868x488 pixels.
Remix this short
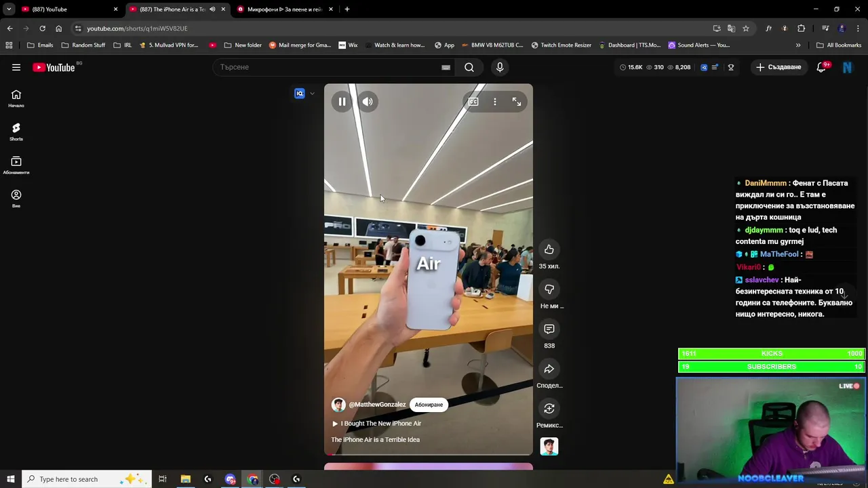(x=549, y=409)
